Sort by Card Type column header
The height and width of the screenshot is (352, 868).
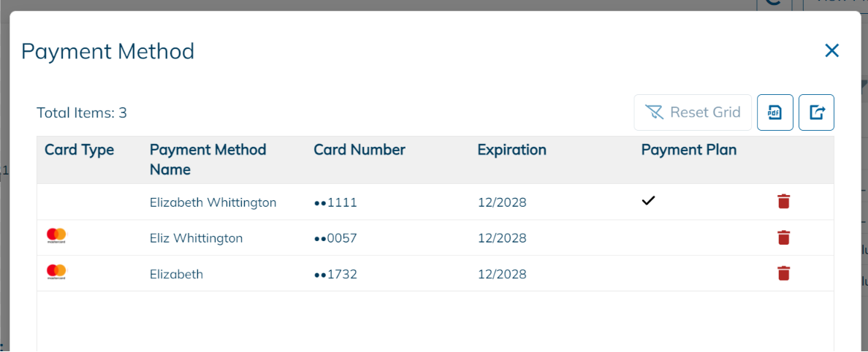(x=79, y=150)
